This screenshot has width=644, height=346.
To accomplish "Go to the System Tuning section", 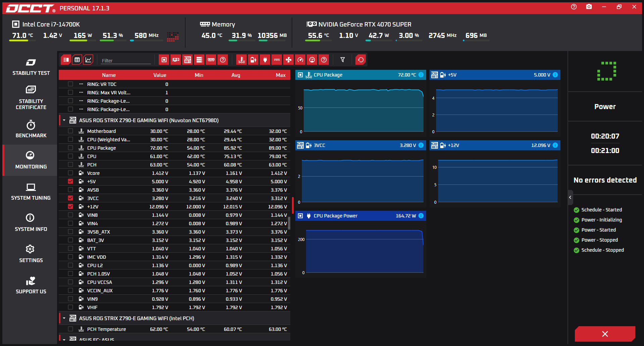I will point(31,192).
